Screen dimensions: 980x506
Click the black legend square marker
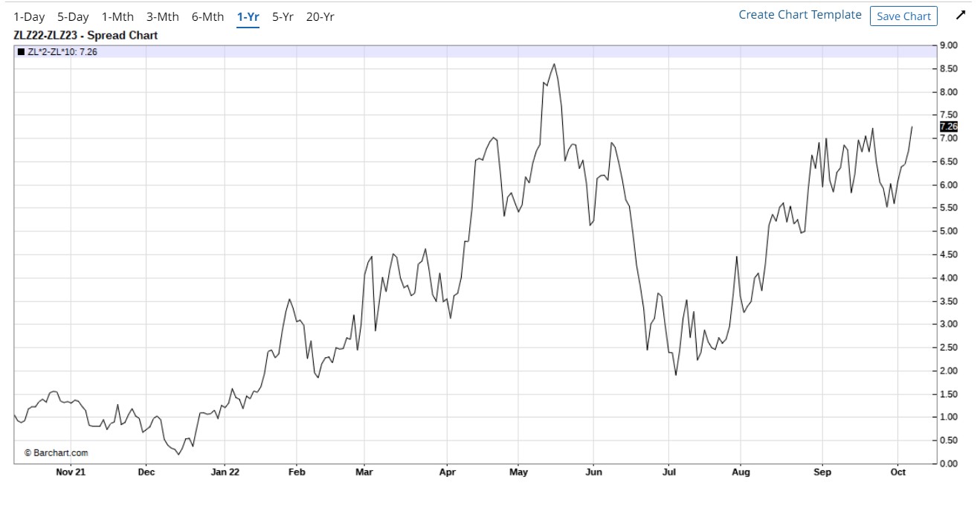[21, 51]
